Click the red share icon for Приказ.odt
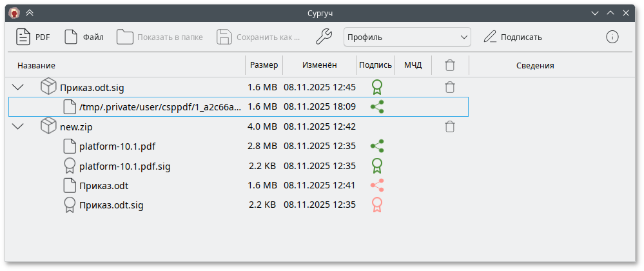The image size is (644, 271). (377, 186)
